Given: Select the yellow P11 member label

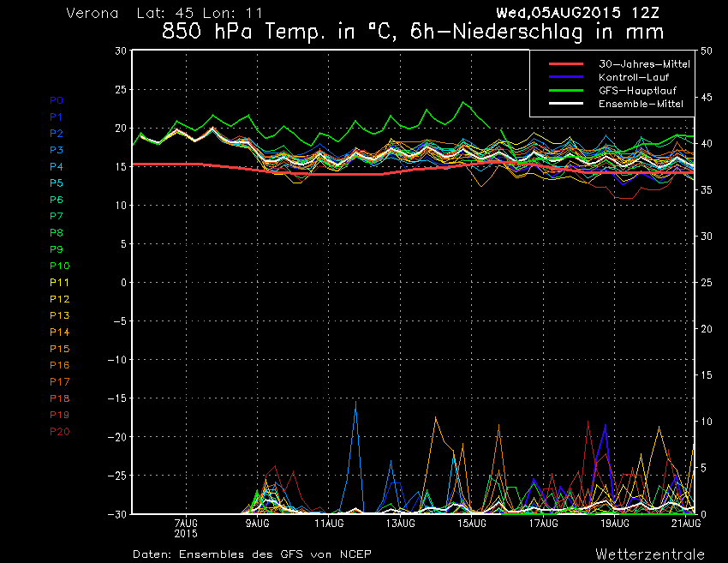Looking at the screenshot, I should coord(59,283).
